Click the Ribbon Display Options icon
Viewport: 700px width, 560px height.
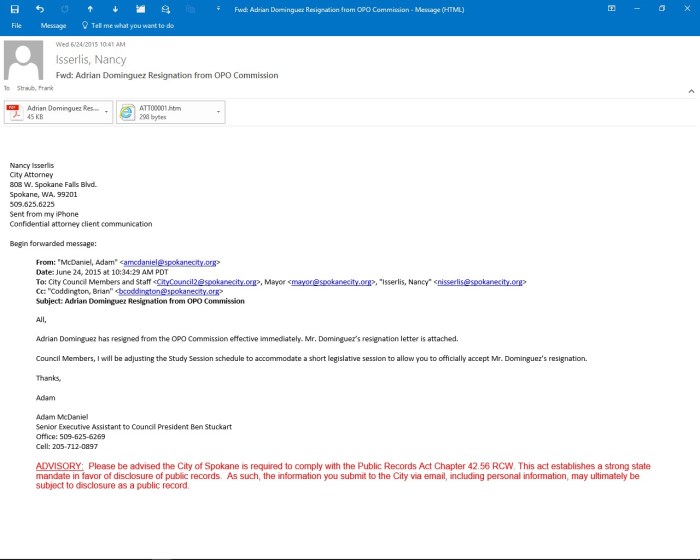[x=611, y=8]
